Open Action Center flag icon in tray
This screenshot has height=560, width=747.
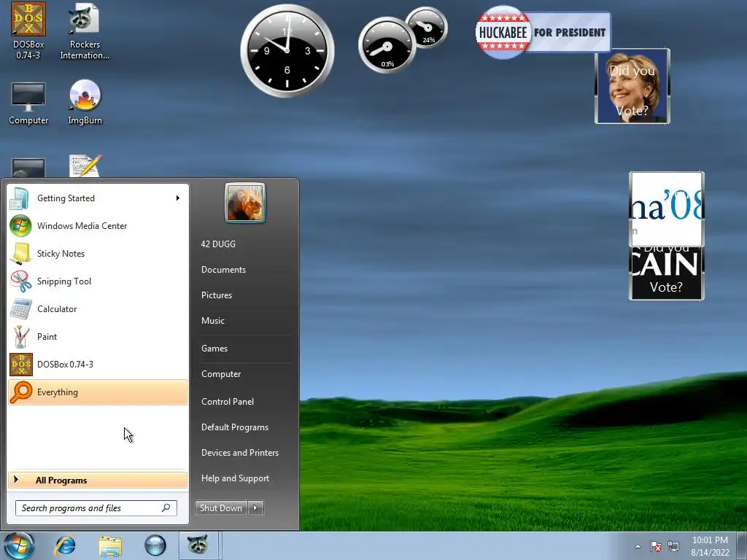click(656, 546)
